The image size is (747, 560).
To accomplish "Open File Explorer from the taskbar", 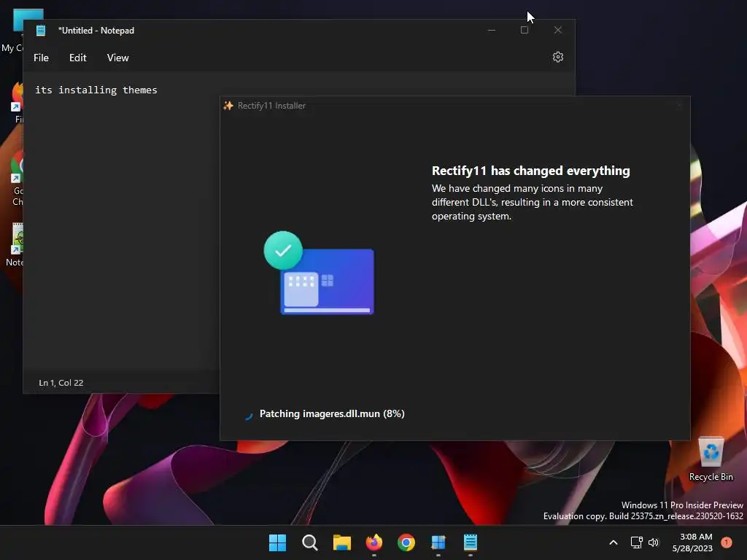I will pyautogui.click(x=342, y=542).
